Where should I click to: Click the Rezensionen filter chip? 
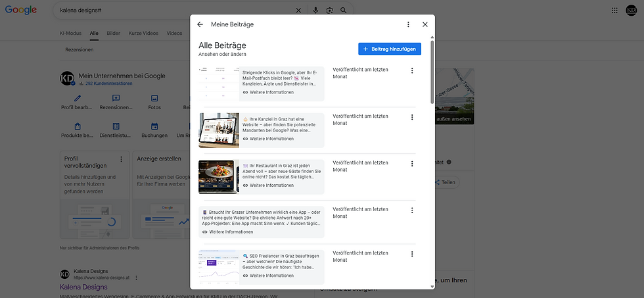pyautogui.click(x=80, y=50)
